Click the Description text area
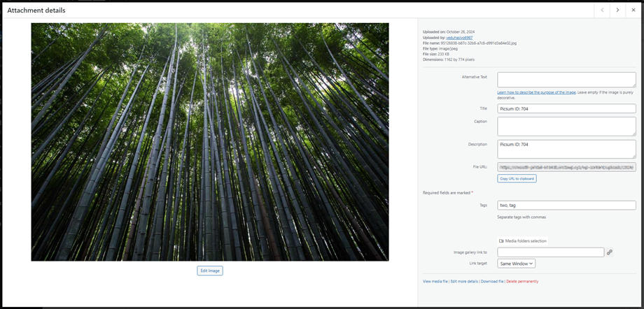 point(566,148)
